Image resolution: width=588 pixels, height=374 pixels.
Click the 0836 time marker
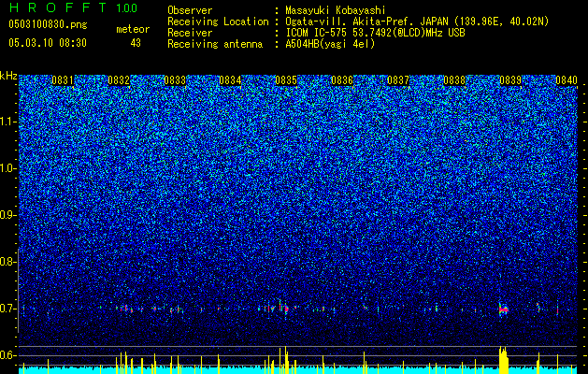[x=342, y=80]
